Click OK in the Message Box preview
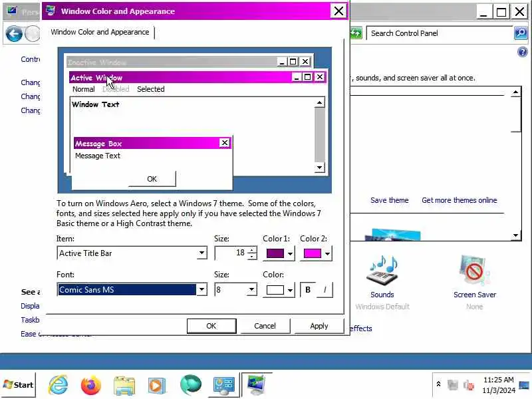Viewport: 532px width, 399px height. pyautogui.click(x=152, y=179)
